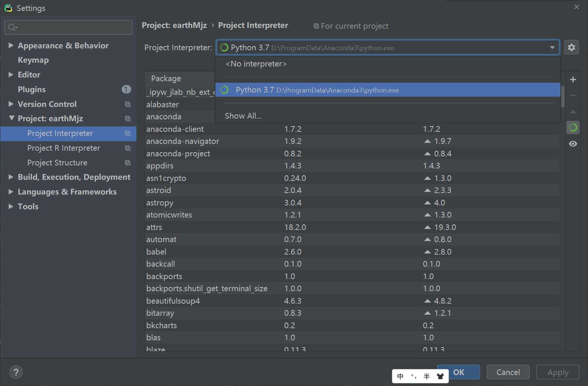Expand the Tools settings section
The width and height of the screenshot is (588, 386).
(x=11, y=206)
